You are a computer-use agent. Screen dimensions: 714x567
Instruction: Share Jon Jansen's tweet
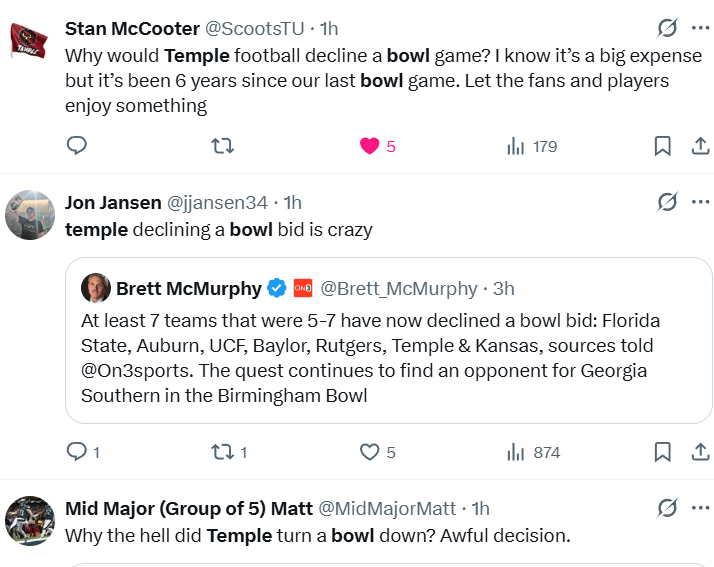click(x=700, y=452)
